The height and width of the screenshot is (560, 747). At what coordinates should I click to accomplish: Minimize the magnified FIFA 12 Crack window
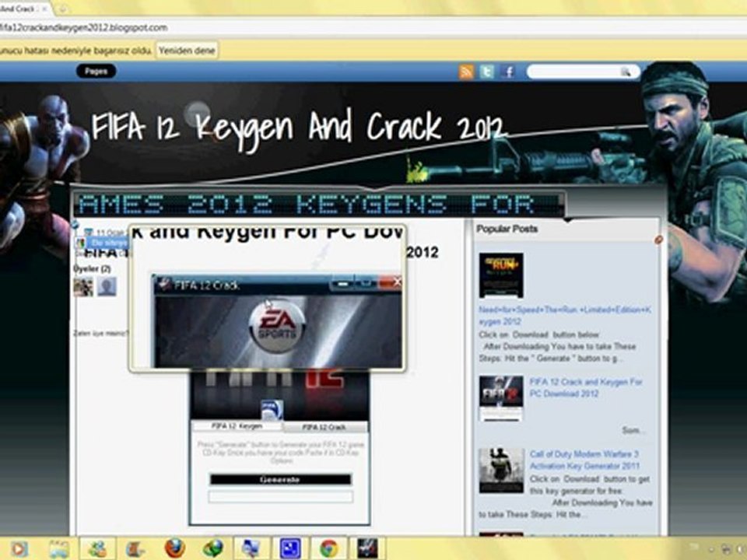click(x=342, y=284)
